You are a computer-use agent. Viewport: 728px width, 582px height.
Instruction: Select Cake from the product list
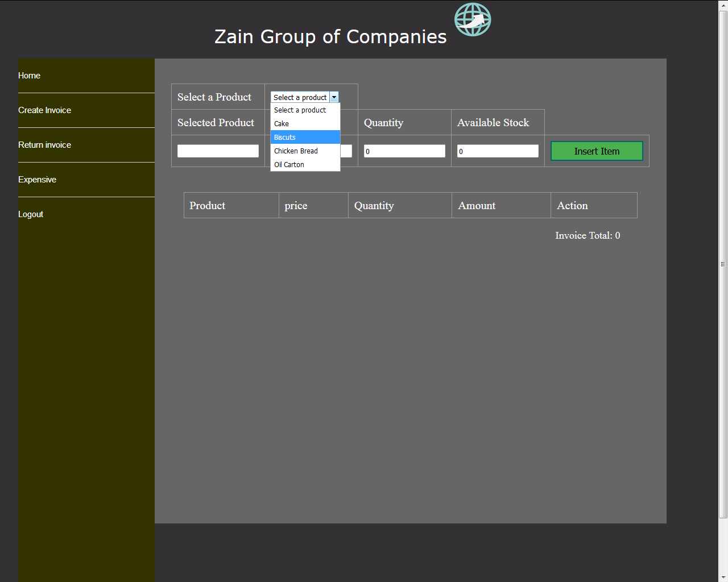(305, 123)
